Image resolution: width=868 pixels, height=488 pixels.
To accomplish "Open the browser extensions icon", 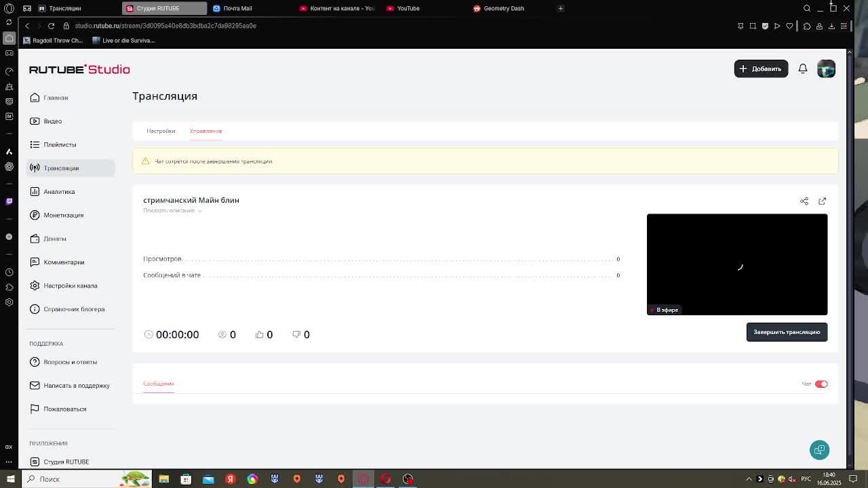I will pos(807,26).
